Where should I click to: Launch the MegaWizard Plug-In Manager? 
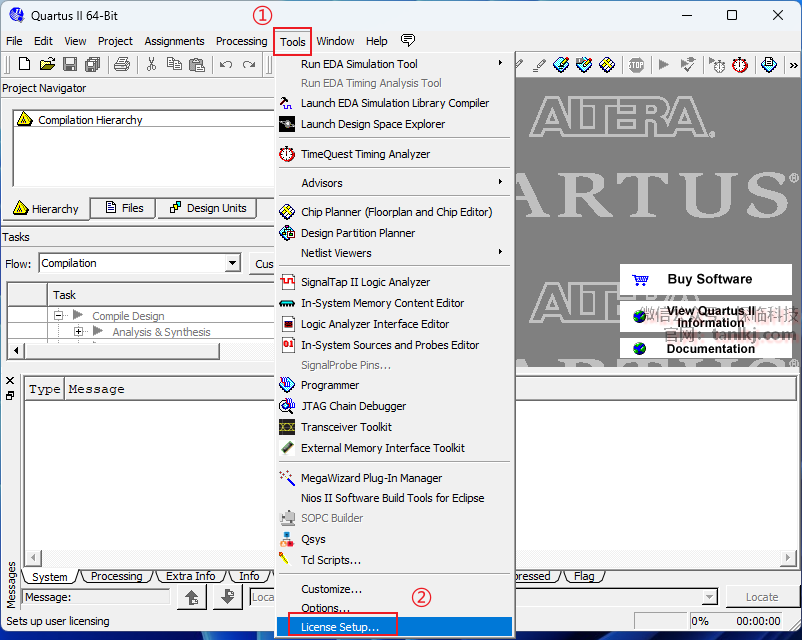pyautogui.click(x=371, y=478)
